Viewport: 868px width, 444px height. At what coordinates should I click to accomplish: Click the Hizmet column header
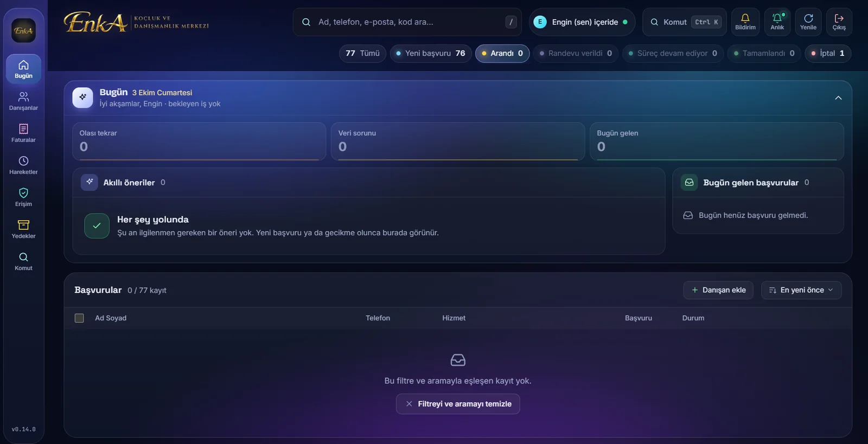(454, 318)
